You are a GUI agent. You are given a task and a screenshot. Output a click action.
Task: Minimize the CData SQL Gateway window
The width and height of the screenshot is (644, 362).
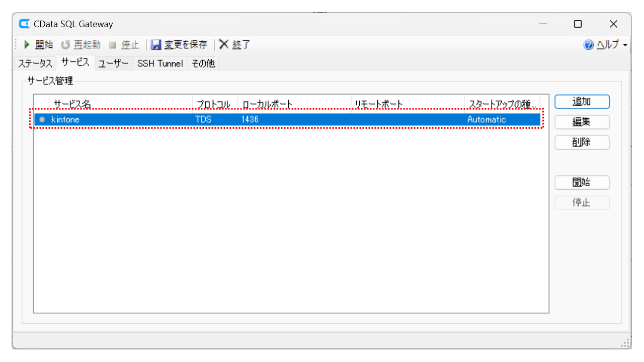click(x=543, y=24)
